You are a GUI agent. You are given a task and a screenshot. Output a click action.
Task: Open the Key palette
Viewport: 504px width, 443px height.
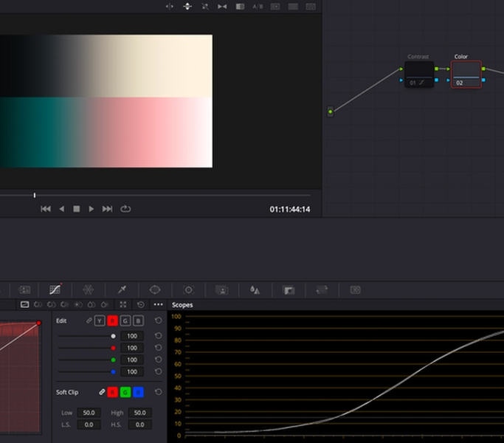(x=289, y=290)
